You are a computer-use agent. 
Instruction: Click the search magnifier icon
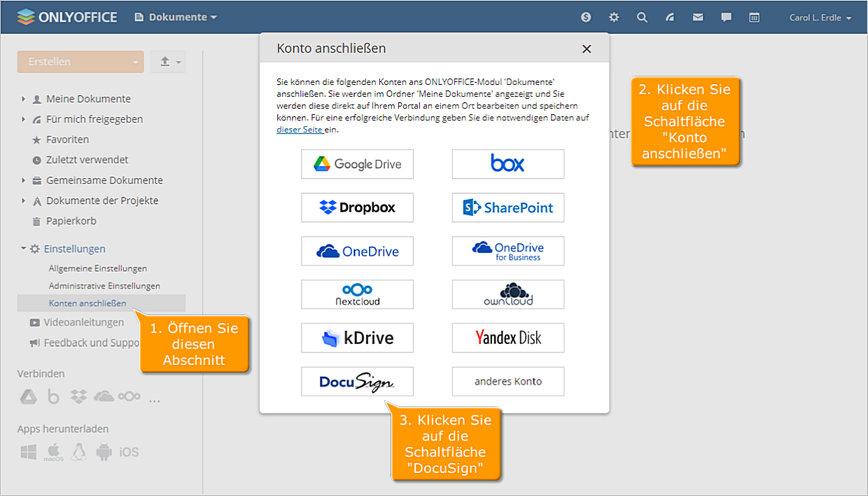(x=642, y=18)
